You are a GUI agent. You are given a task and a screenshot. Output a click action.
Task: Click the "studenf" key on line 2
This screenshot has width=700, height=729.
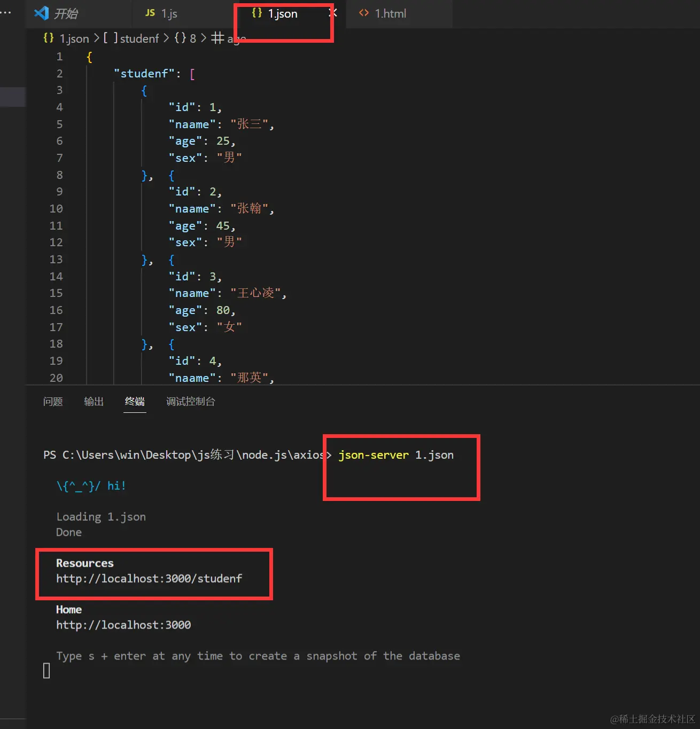pos(144,74)
